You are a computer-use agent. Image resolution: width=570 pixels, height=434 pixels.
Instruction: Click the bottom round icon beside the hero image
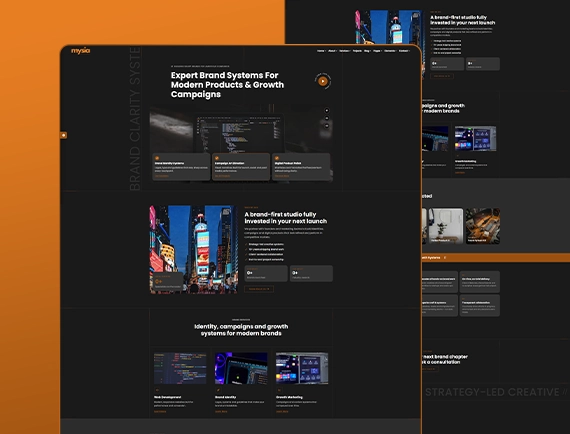(326, 126)
